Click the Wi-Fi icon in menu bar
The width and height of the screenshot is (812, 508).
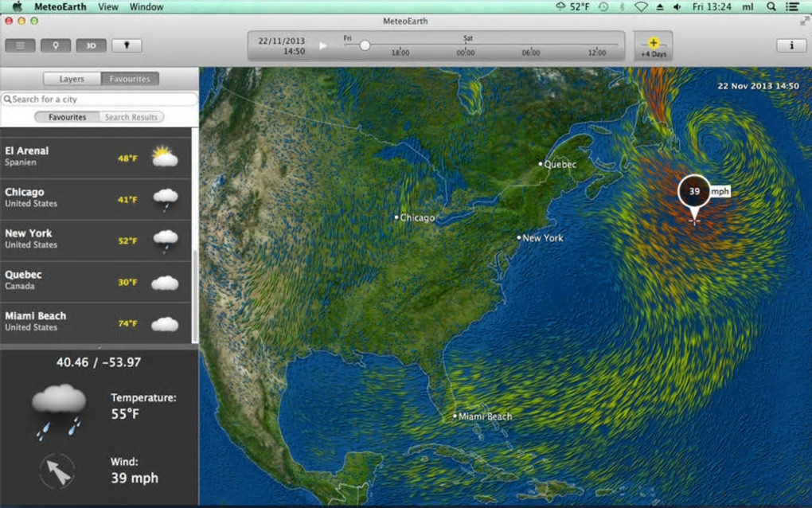point(641,6)
